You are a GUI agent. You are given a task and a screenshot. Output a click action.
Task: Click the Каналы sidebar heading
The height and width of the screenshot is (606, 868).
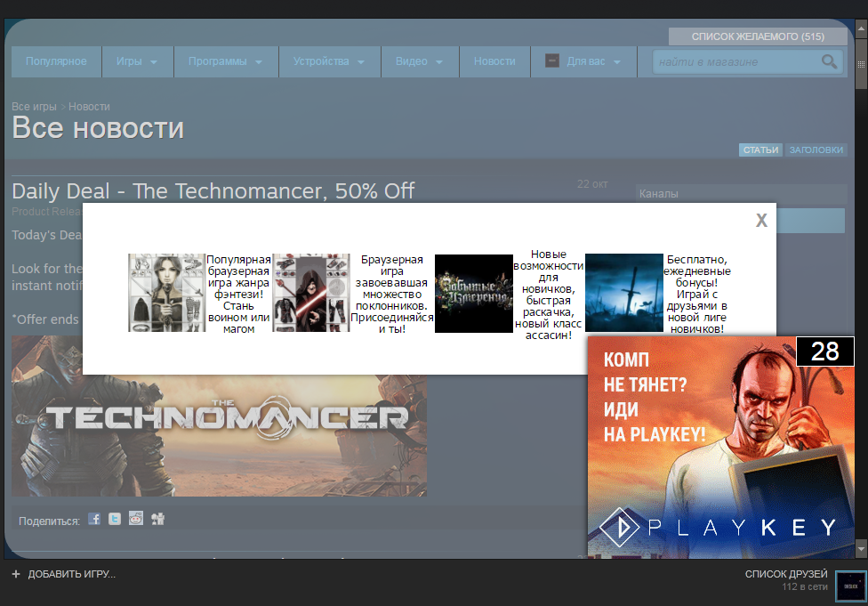click(659, 194)
